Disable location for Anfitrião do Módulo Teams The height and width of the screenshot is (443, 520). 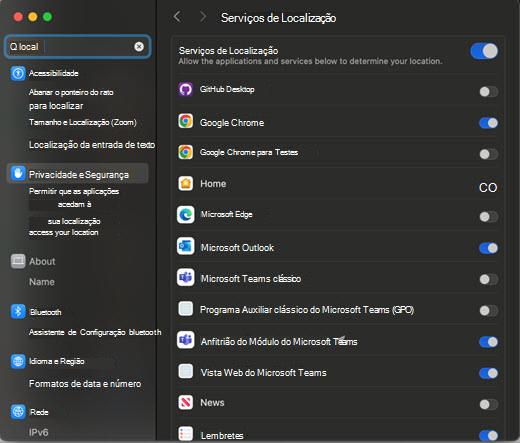pyautogui.click(x=489, y=342)
